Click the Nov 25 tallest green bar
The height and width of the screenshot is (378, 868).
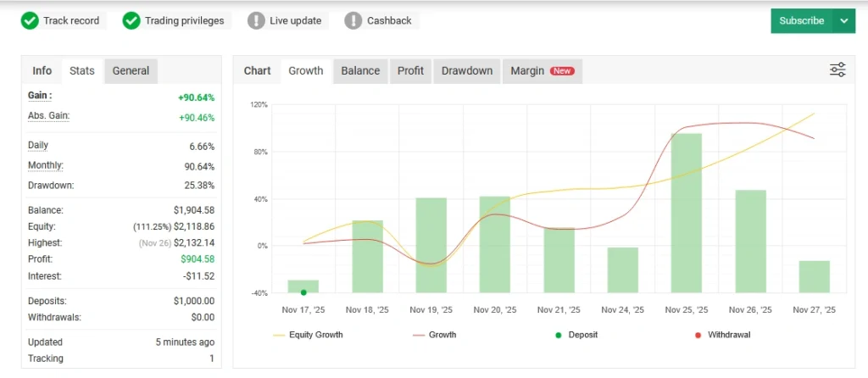click(686, 212)
